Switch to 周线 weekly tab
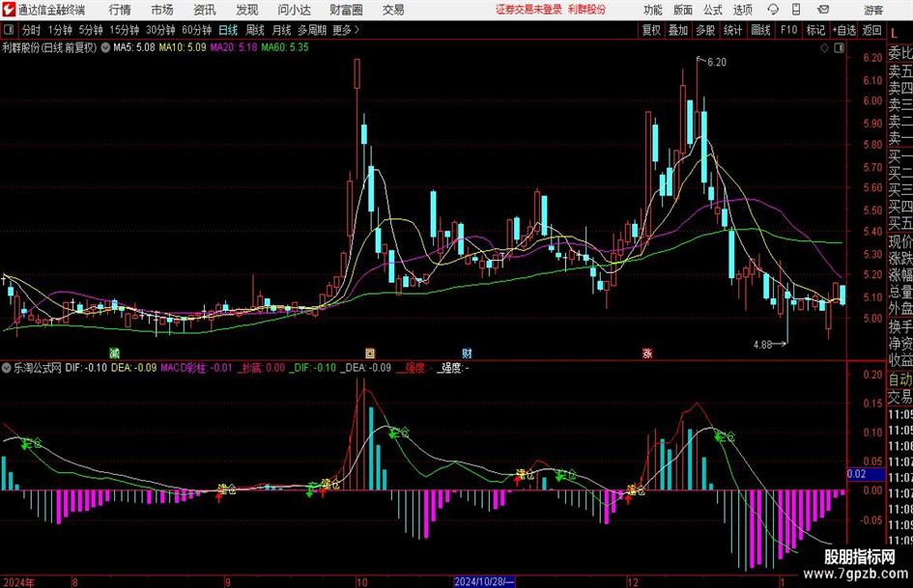This screenshot has width=913, height=588. [255, 30]
